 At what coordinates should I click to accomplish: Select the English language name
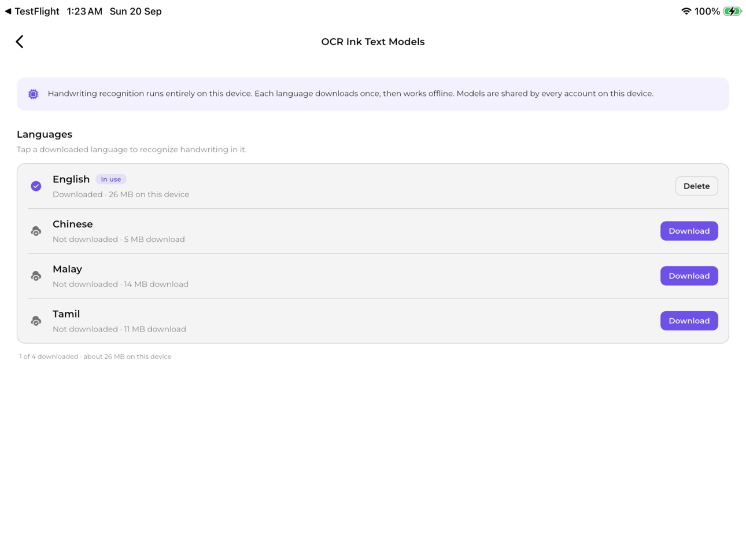[71, 179]
